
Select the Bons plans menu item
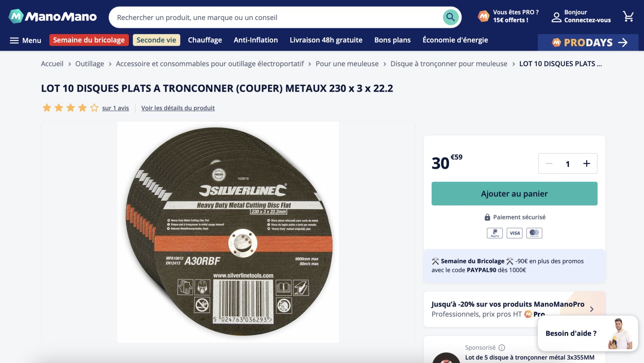pyautogui.click(x=392, y=40)
